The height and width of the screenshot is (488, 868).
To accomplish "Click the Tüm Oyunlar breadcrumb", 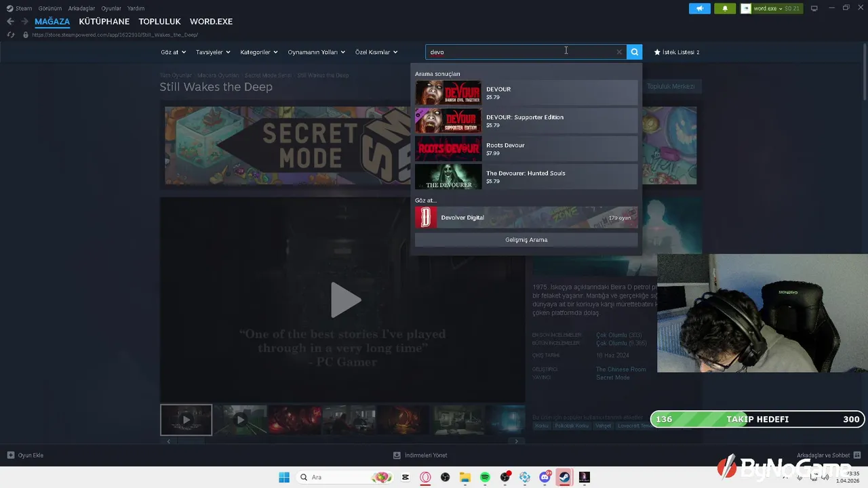I will [x=176, y=75].
